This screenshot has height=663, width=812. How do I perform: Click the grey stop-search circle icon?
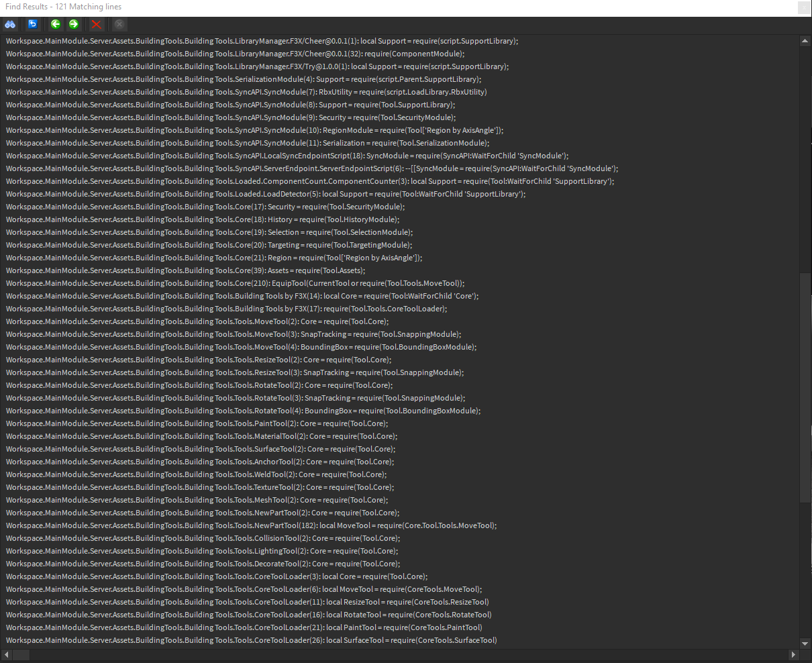pos(119,24)
